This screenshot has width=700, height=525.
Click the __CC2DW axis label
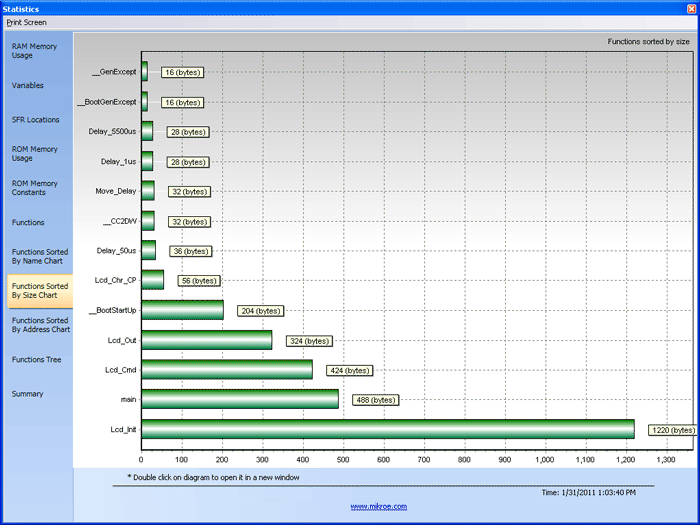point(120,221)
